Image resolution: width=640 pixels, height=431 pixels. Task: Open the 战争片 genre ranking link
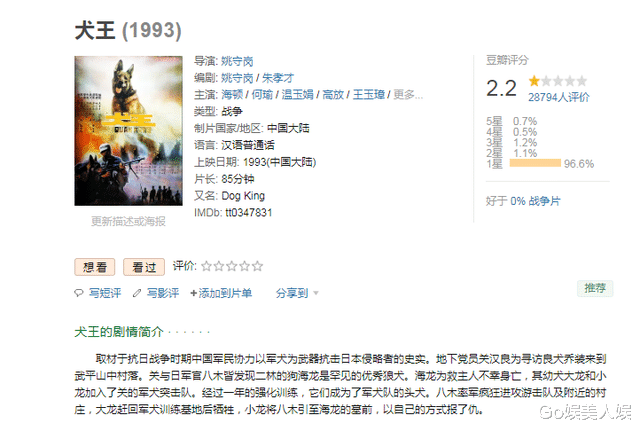[544, 201]
